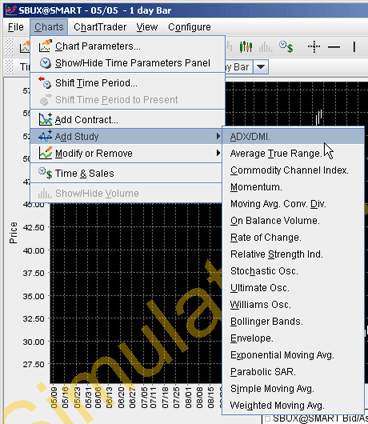The width and height of the screenshot is (368, 424).
Task: Choose Bollinger Bands study
Action: [x=266, y=321]
